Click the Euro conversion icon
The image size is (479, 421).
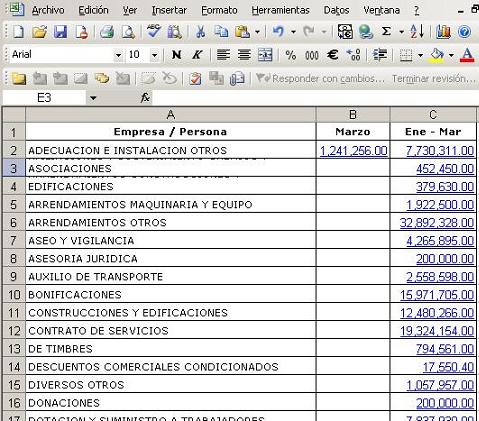[345, 32]
